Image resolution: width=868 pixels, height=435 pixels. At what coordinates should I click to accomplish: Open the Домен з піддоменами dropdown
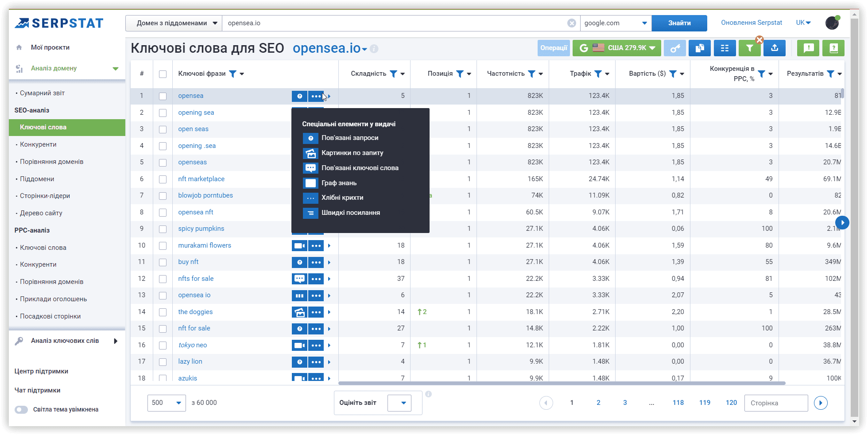coord(174,23)
